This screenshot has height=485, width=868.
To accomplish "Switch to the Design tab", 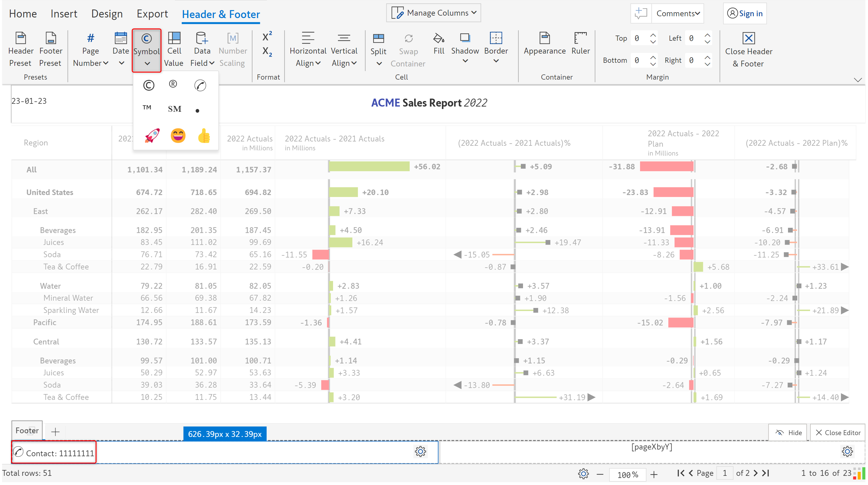I will [x=107, y=14].
